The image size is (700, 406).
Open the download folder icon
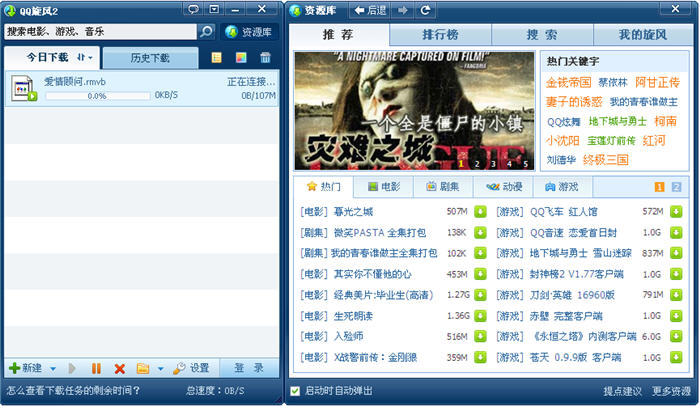pos(143,368)
